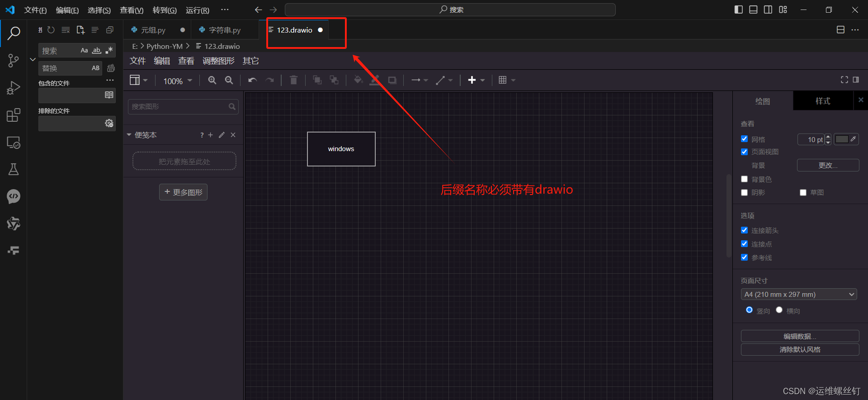The height and width of the screenshot is (400, 868).
Task: Uncheck the 页面视图 checkbox
Action: pos(744,152)
